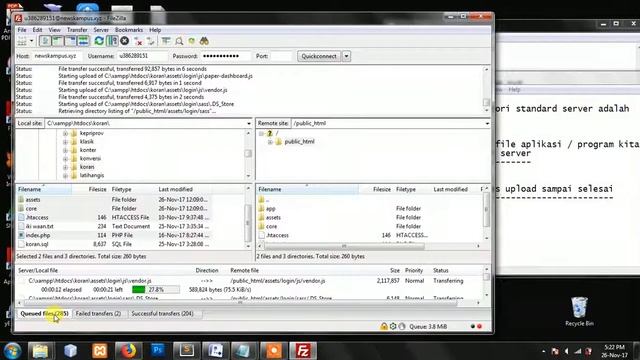Open the Quickconnect history dropdown arrow
The width and height of the screenshot is (640, 360).
(x=346, y=56)
